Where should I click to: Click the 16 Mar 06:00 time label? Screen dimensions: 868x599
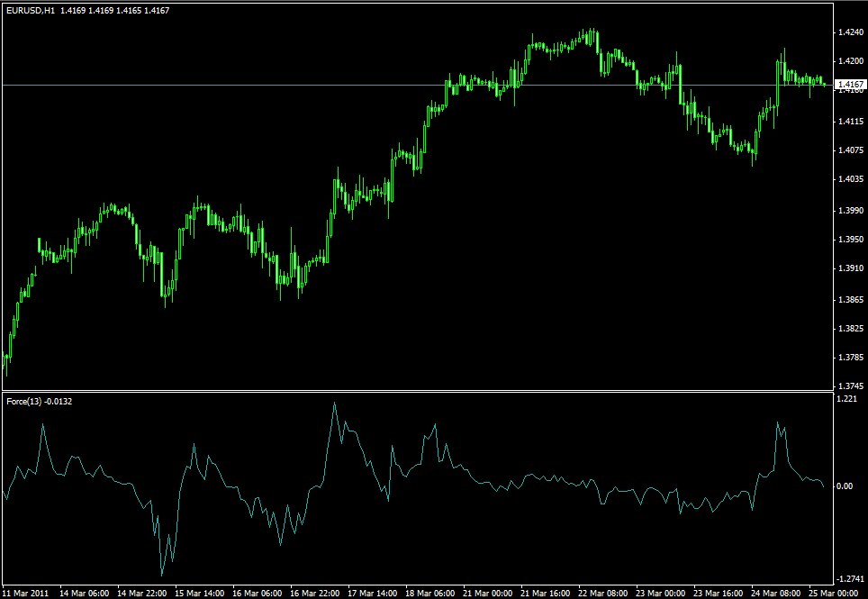pyautogui.click(x=257, y=593)
